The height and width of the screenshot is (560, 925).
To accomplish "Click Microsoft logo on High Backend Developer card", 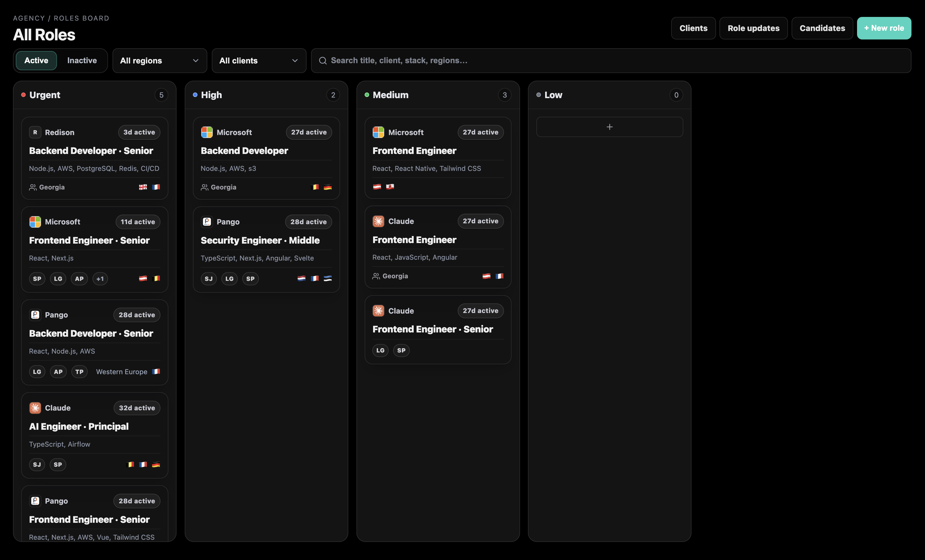I will pos(207,132).
